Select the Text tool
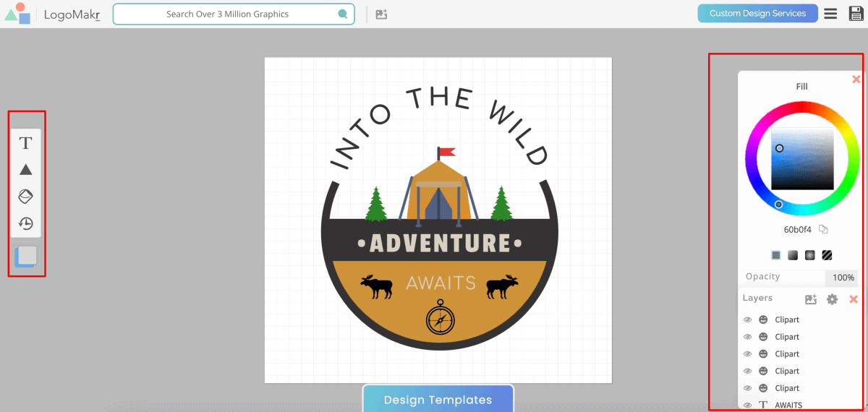Image resolution: width=868 pixels, height=412 pixels. 26,143
